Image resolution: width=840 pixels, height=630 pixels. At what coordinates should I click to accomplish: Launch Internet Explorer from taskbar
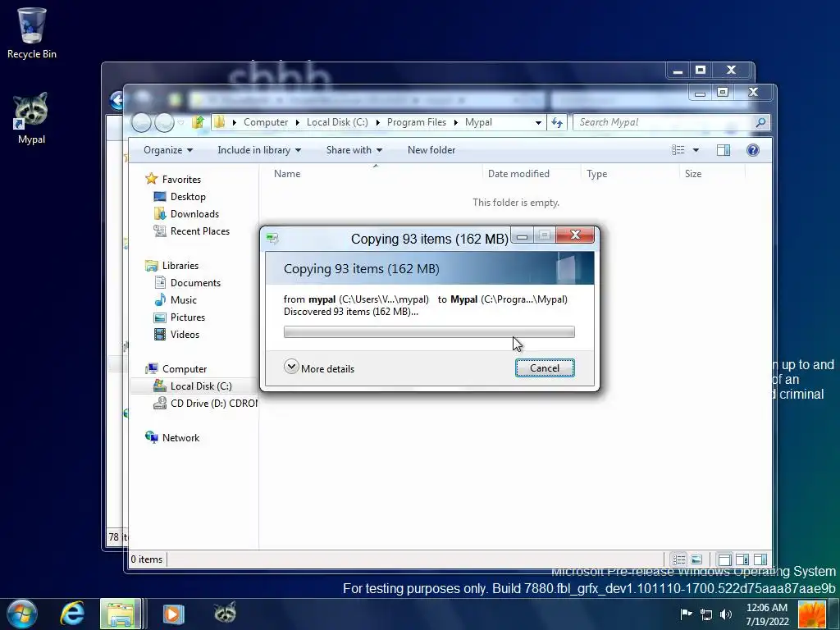72,614
